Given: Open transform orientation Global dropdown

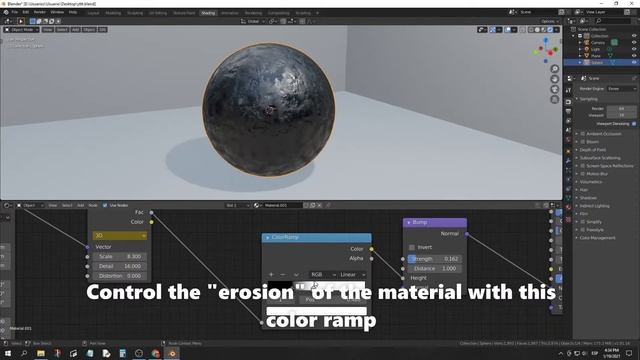Looking at the screenshot, I should [x=253, y=21].
